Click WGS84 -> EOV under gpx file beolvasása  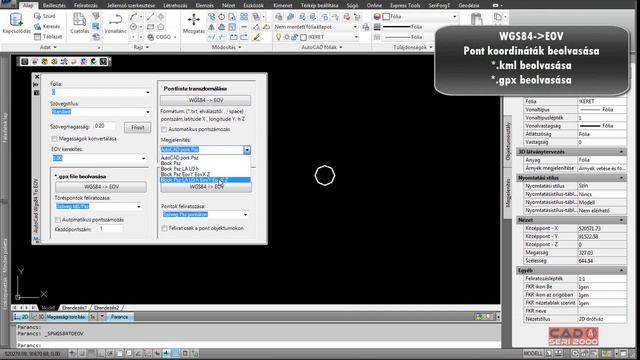pyautogui.click(x=101, y=187)
